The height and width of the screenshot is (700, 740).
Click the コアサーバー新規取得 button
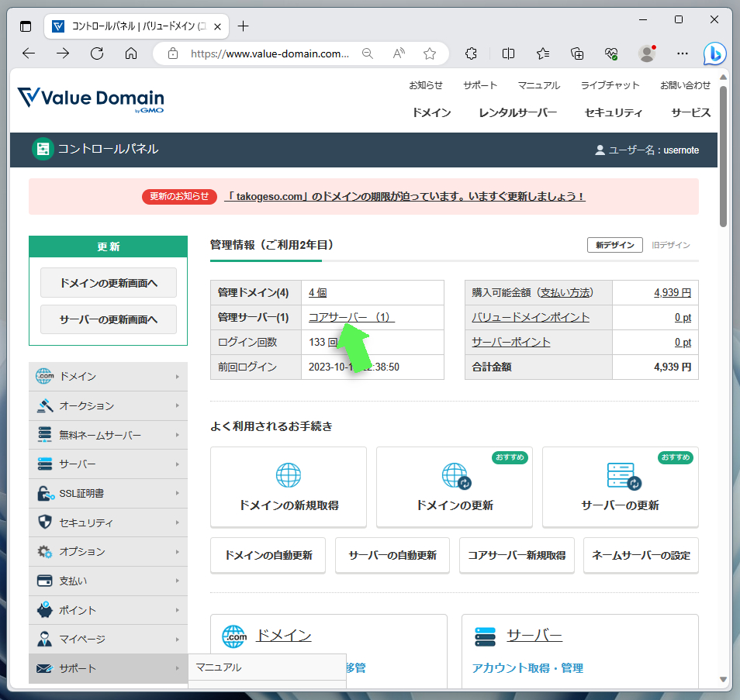(x=517, y=555)
